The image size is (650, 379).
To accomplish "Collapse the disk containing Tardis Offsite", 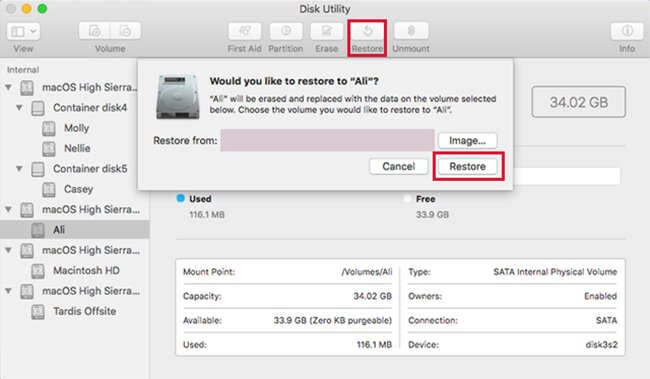I will click(8, 291).
